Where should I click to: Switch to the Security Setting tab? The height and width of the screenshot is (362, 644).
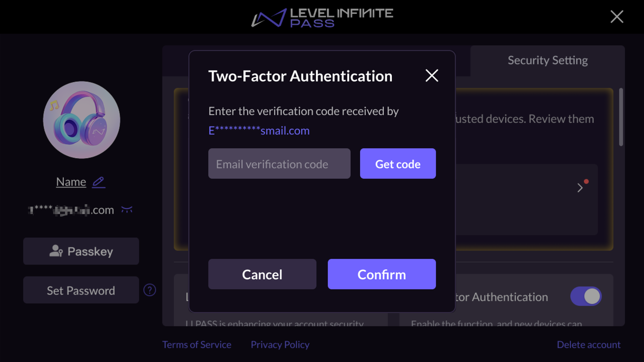547,60
